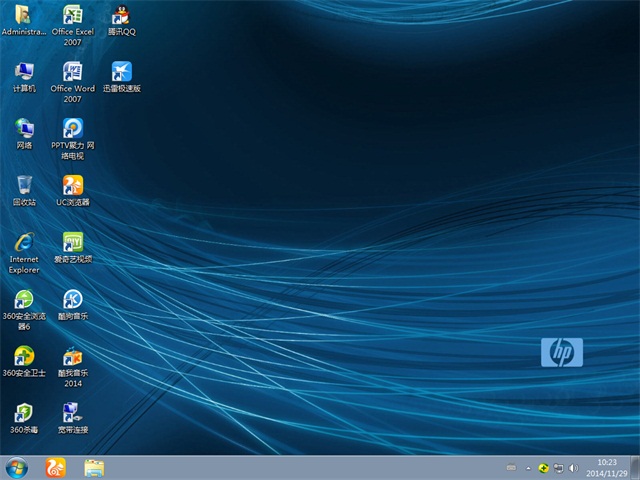
Task: Select the UC Browser desktop shortcut
Action: coord(73,186)
